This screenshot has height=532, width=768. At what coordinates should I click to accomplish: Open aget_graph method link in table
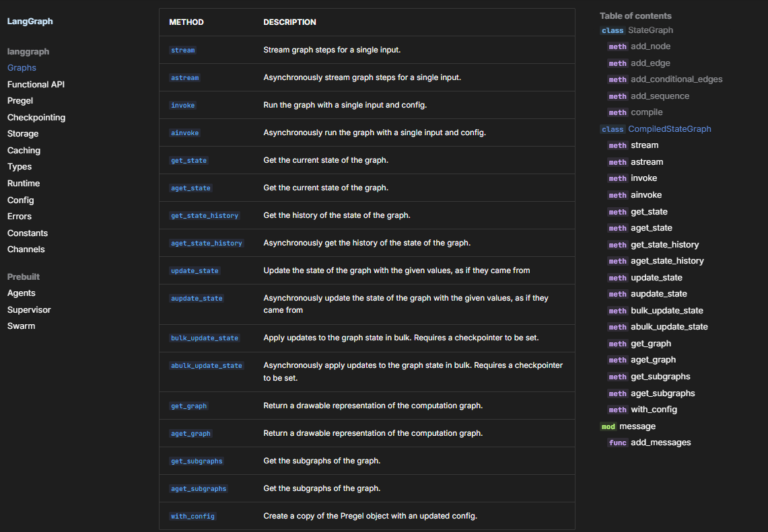click(x=190, y=434)
